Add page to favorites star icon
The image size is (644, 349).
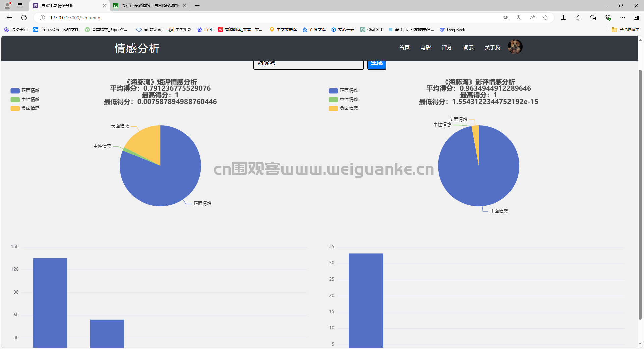pos(546,18)
